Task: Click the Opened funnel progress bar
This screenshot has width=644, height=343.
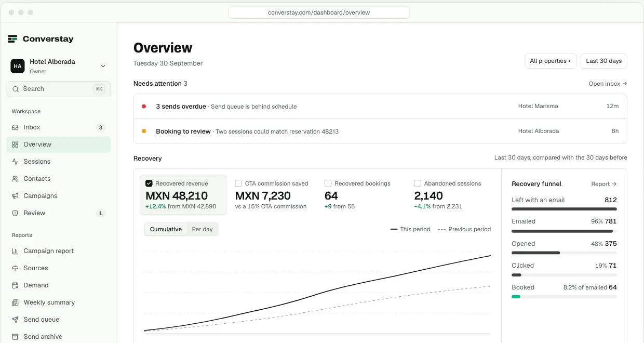Action: click(x=564, y=253)
